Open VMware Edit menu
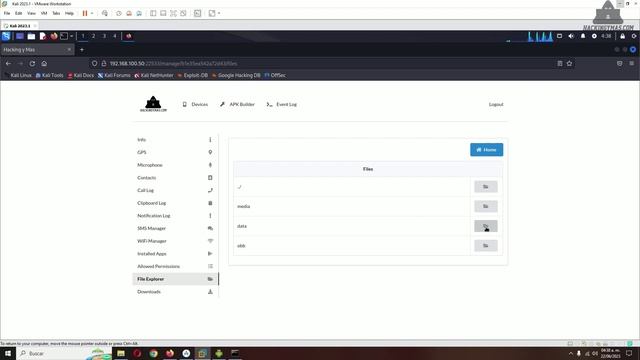Screen dimensions: 640x360 [18, 13]
